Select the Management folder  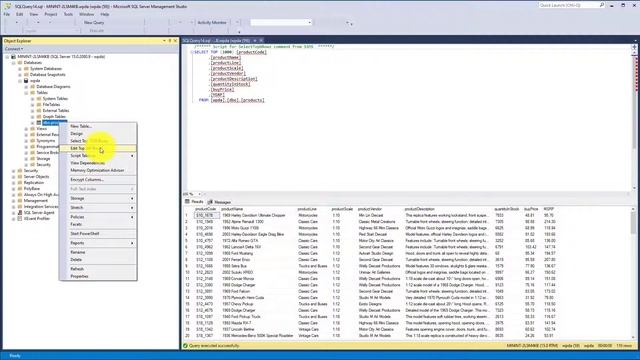point(36,201)
